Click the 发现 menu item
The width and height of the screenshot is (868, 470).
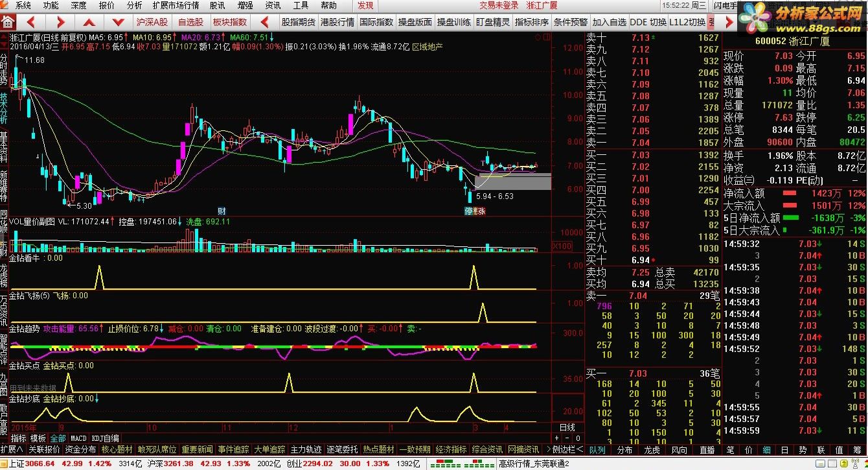point(365,5)
